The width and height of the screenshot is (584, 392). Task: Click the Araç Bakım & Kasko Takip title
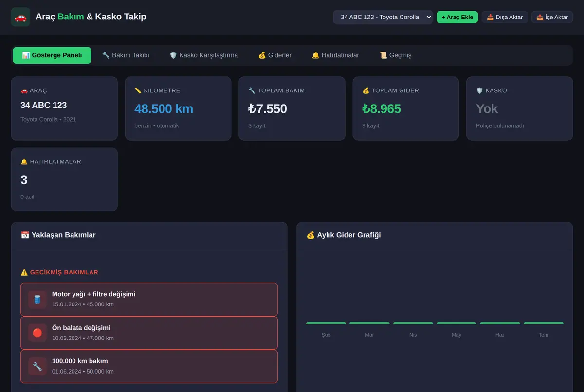(91, 17)
